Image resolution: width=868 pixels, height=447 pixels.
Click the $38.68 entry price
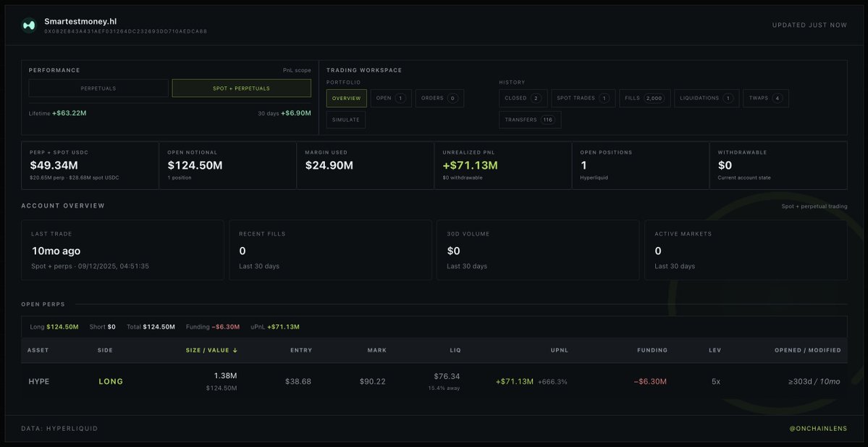(298, 382)
